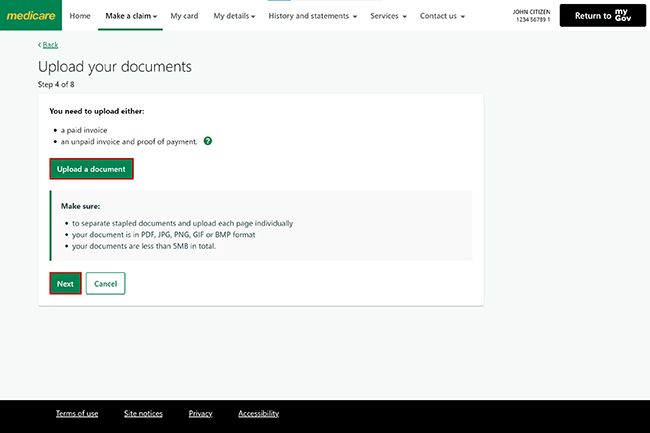Open the Site notices link

143,414
